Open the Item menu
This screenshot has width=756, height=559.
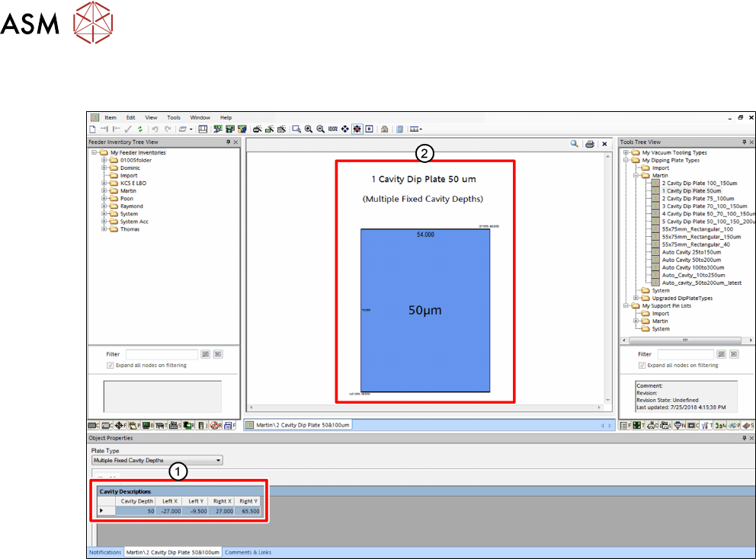(111, 117)
